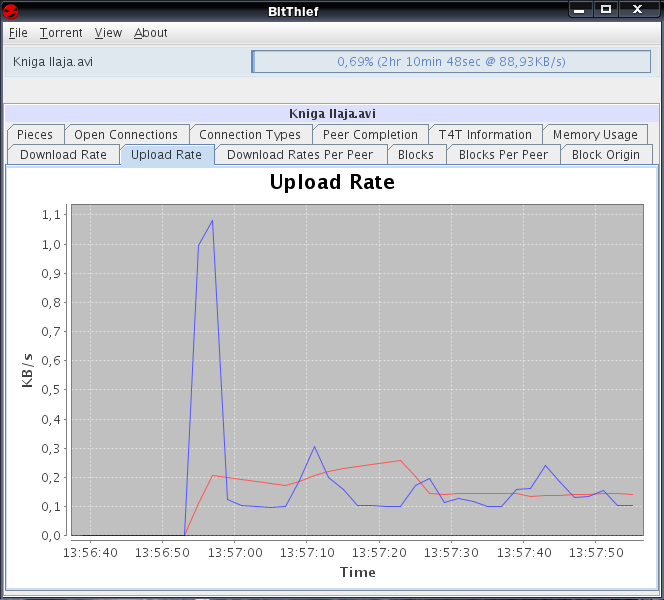This screenshot has height=600, width=664.
Task: Click the KB/s axis label
Action: pos(27,371)
